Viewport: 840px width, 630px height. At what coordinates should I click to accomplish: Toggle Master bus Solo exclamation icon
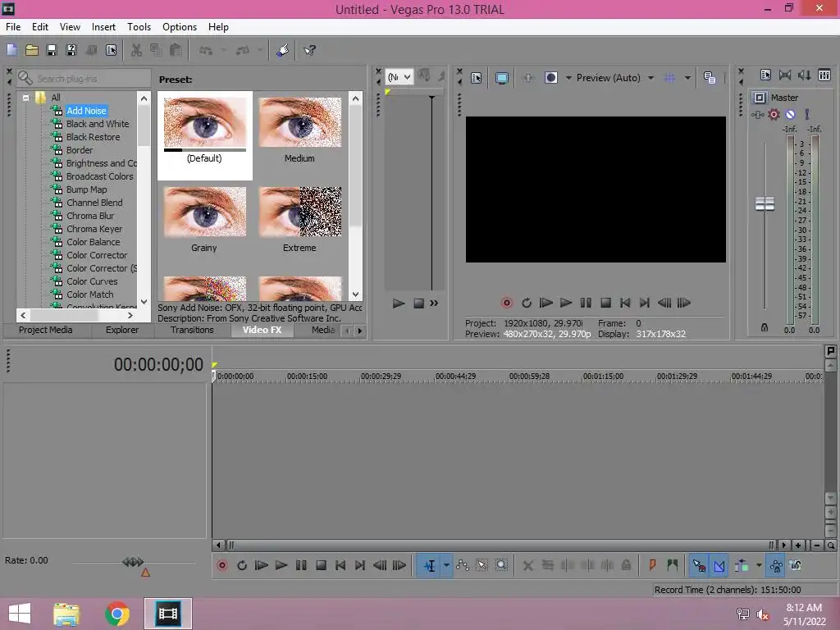click(807, 115)
